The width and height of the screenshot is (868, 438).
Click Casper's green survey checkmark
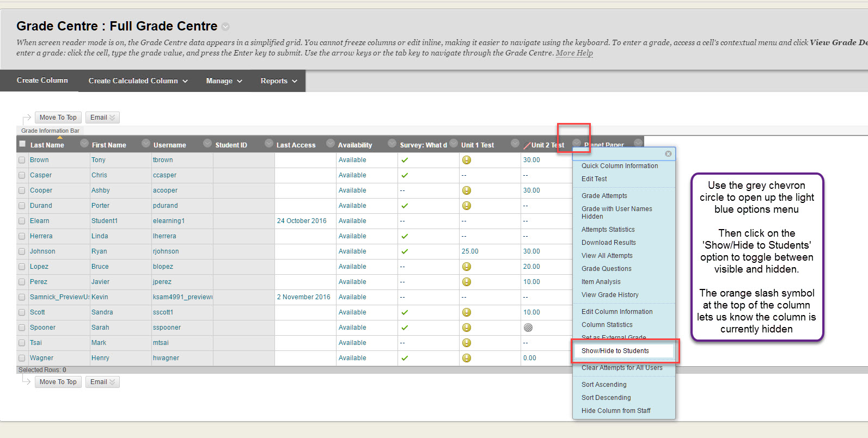point(405,175)
